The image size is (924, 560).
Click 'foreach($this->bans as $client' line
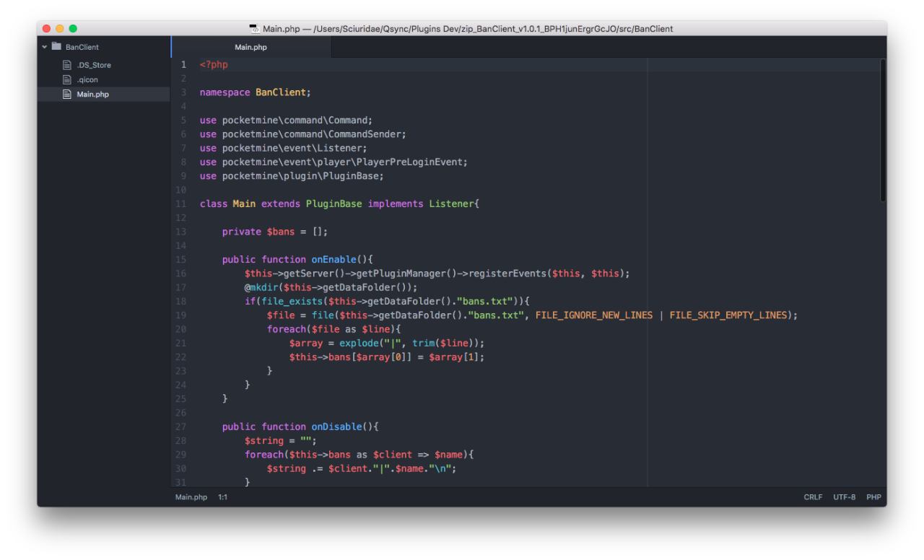click(358, 454)
